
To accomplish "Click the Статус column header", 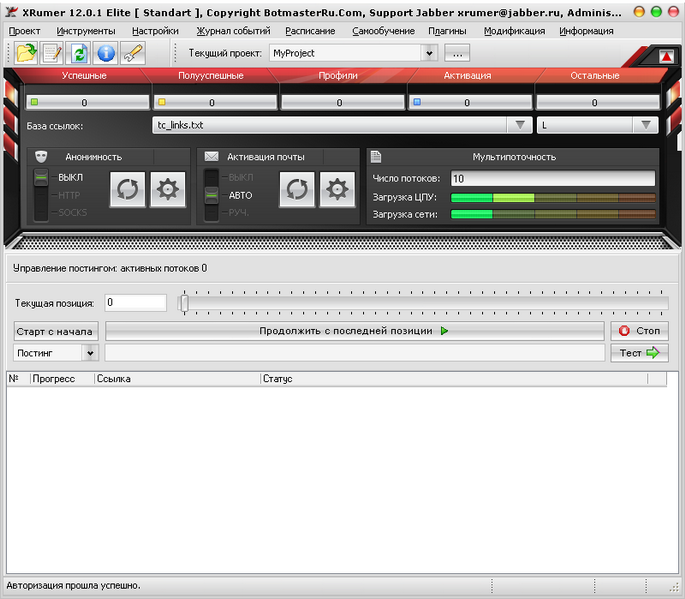I will [x=454, y=379].
